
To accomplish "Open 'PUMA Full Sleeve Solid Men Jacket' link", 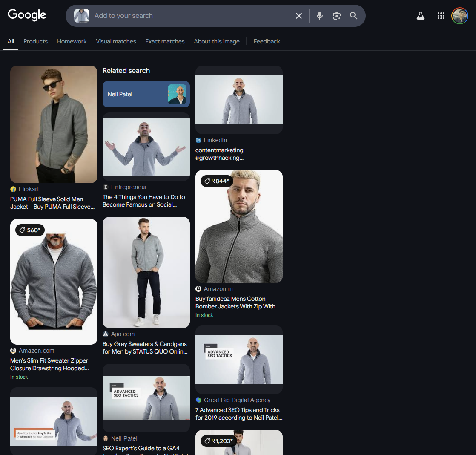I will pyautogui.click(x=52, y=203).
